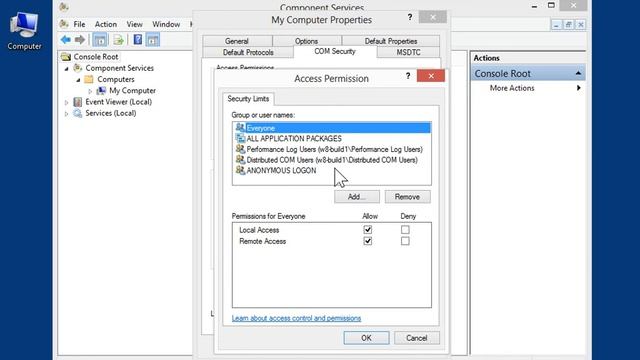Toggle Allow checkbox for Local Access
The image size is (640, 360).
368,229
